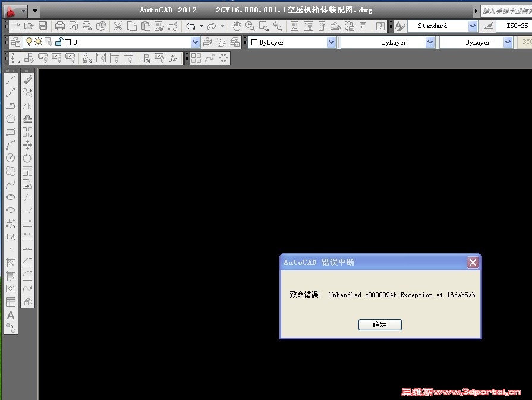
Task: Open the ByLayer lineweight dropdown
Action: pyautogui.click(x=508, y=42)
